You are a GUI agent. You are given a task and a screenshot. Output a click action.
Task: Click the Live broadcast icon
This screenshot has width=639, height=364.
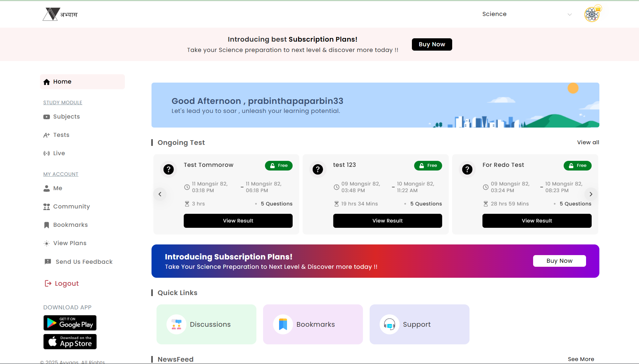click(x=46, y=153)
